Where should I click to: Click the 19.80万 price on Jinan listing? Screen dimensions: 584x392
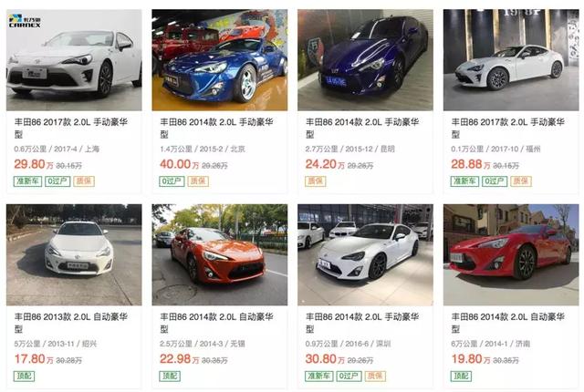[472, 359]
